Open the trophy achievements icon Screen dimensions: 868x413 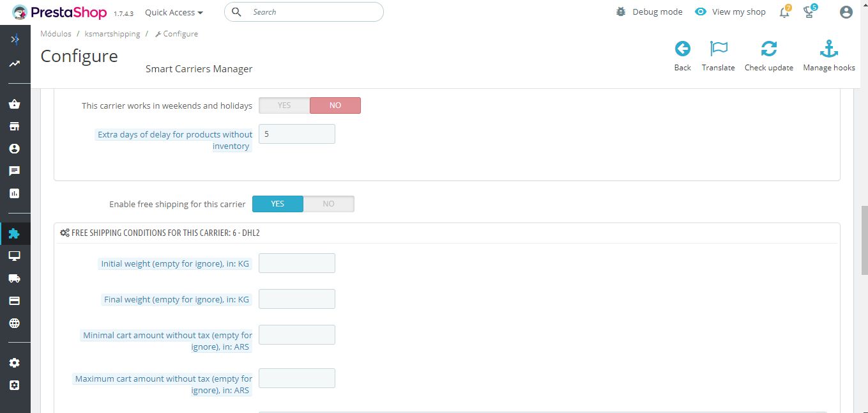[809, 12]
